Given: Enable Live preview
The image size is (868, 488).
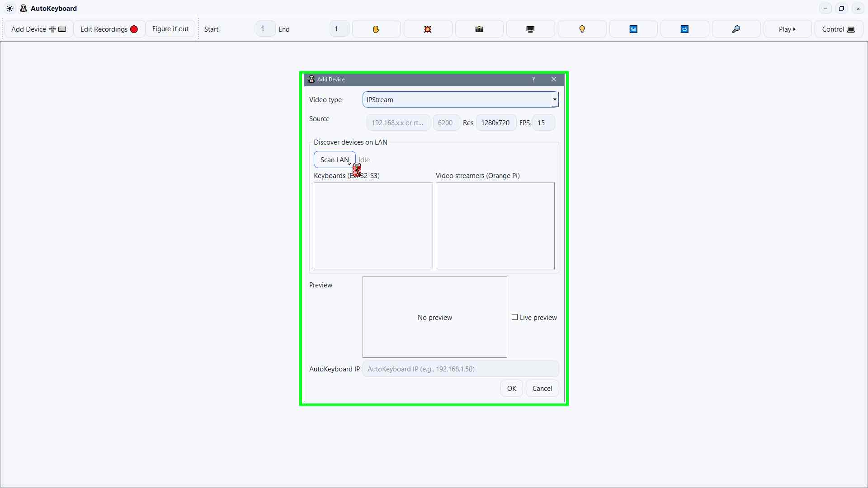Looking at the screenshot, I should point(515,317).
